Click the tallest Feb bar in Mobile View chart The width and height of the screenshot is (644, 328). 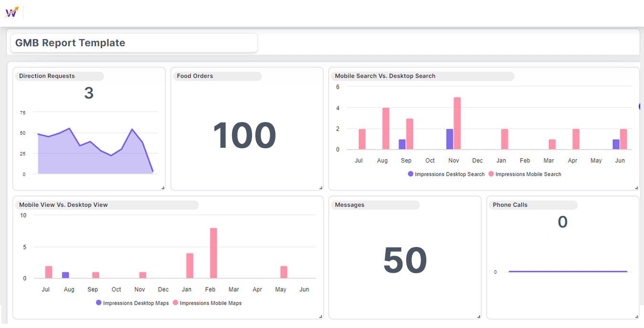pos(213,253)
